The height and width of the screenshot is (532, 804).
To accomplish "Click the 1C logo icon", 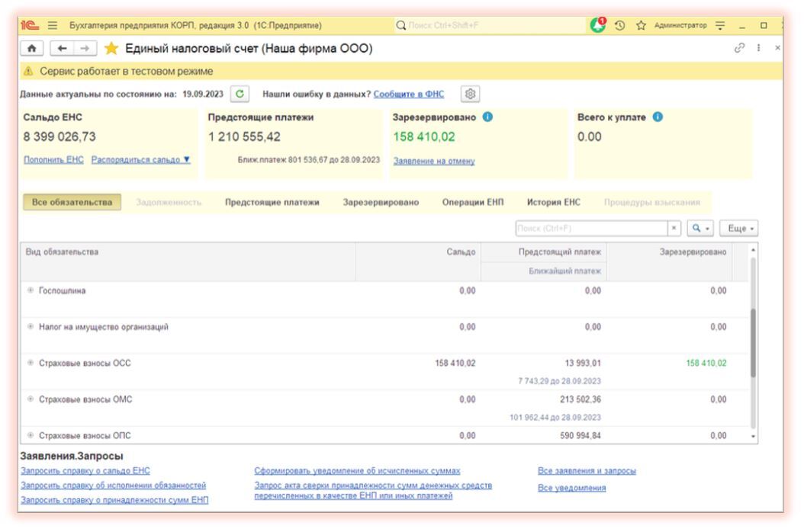I will tap(30, 25).
